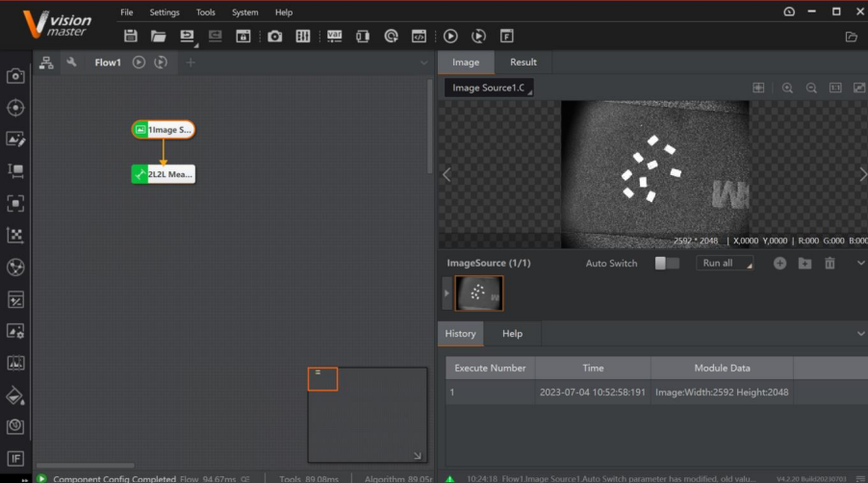Collapse the History panel chevron
This screenshot has width=868, height=483.
(x=861, y=334)
